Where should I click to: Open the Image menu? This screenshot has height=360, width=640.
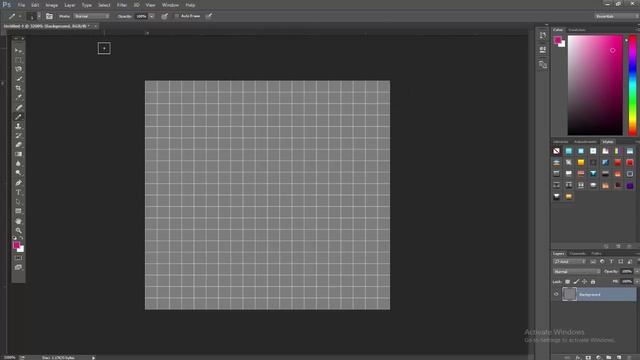point(51,5)
